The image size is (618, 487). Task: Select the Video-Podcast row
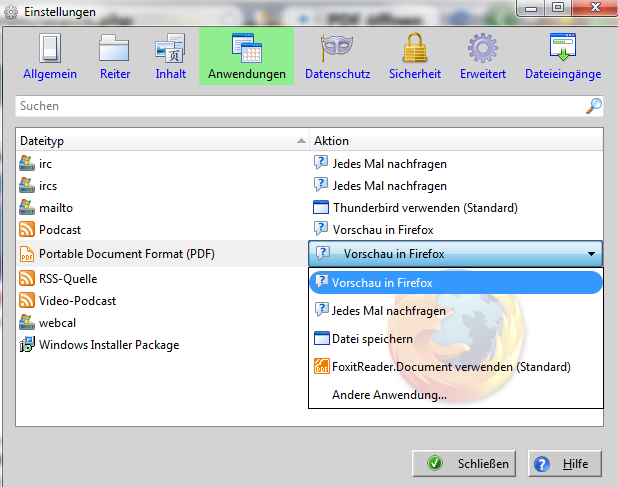(x=162, y=301)
